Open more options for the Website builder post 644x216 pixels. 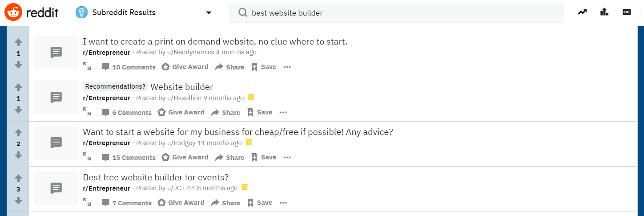[x=283, y=112]
